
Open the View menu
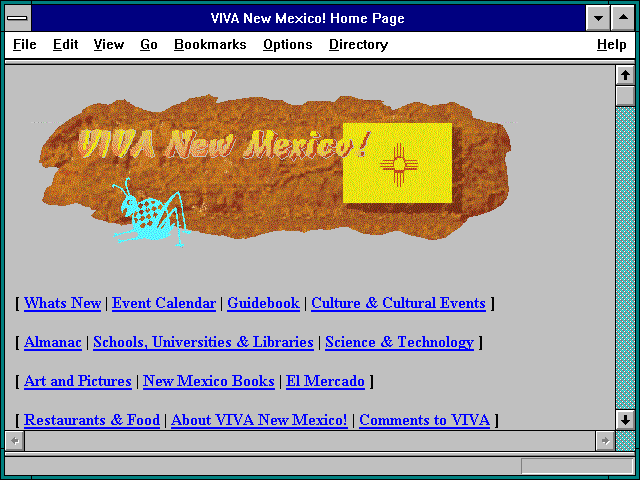pyautogui.click(x=109, y=44)
